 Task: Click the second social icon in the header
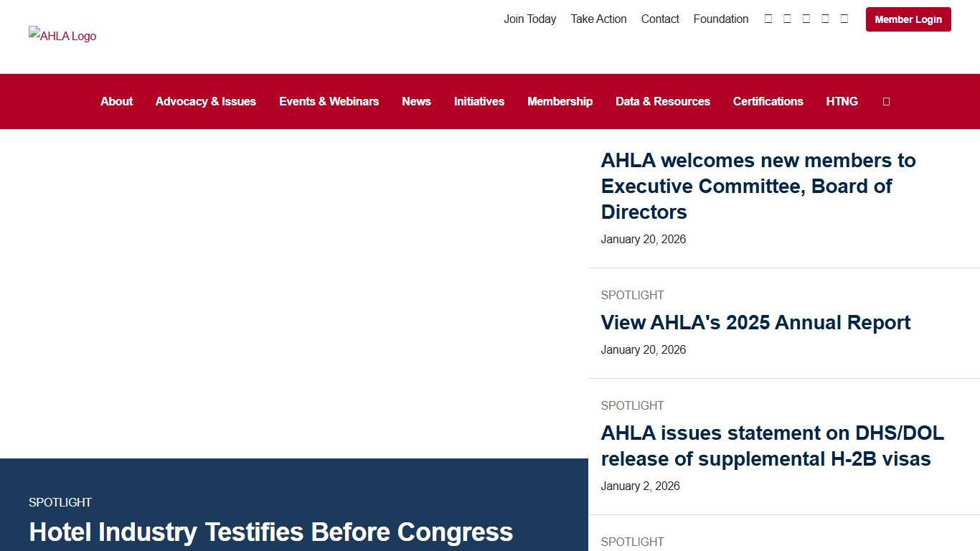(x=787, y=19)
